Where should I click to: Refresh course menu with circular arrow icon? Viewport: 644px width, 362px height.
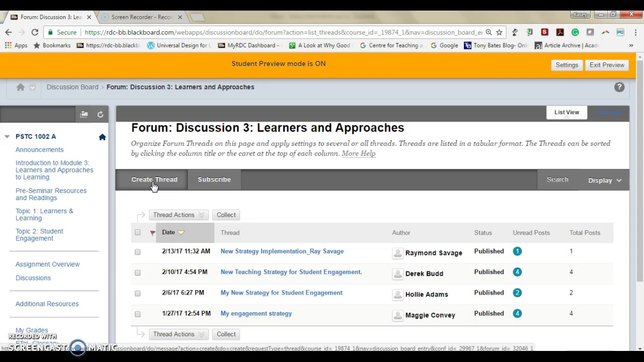100,115
